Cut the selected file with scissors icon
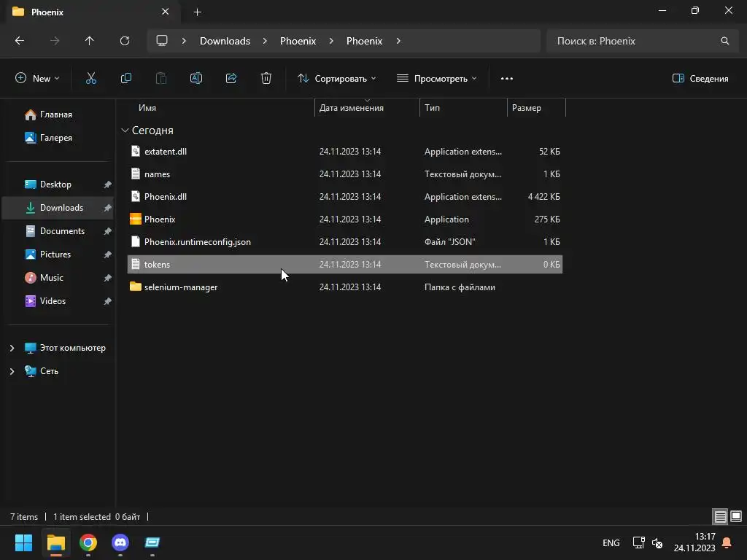 click(x=91, y=79)
